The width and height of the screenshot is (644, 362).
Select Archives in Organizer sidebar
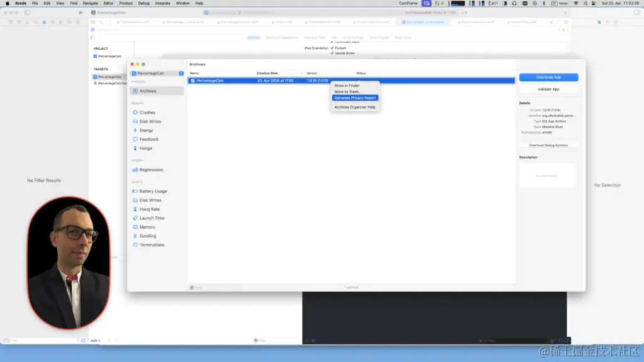(x=157, y=90)
